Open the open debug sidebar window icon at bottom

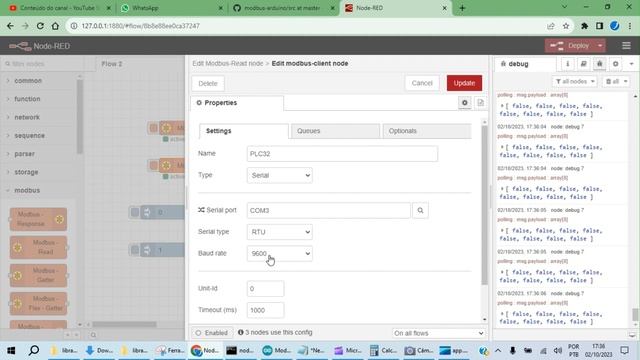(632, 335)
